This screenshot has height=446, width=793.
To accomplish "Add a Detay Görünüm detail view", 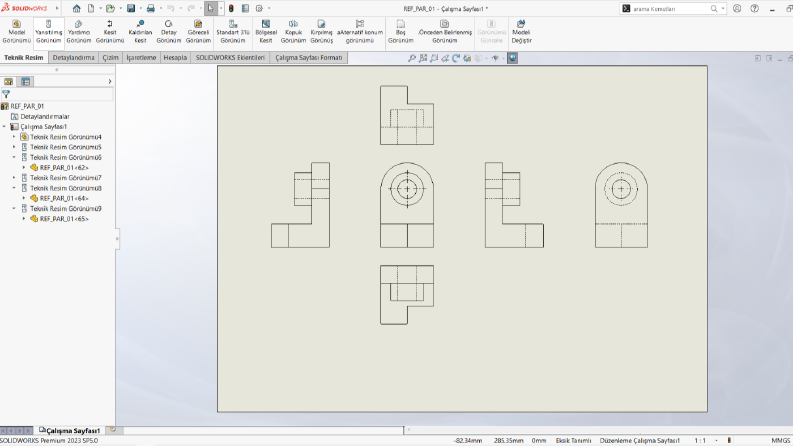I will pyautogui.click(x=169, y=32).
